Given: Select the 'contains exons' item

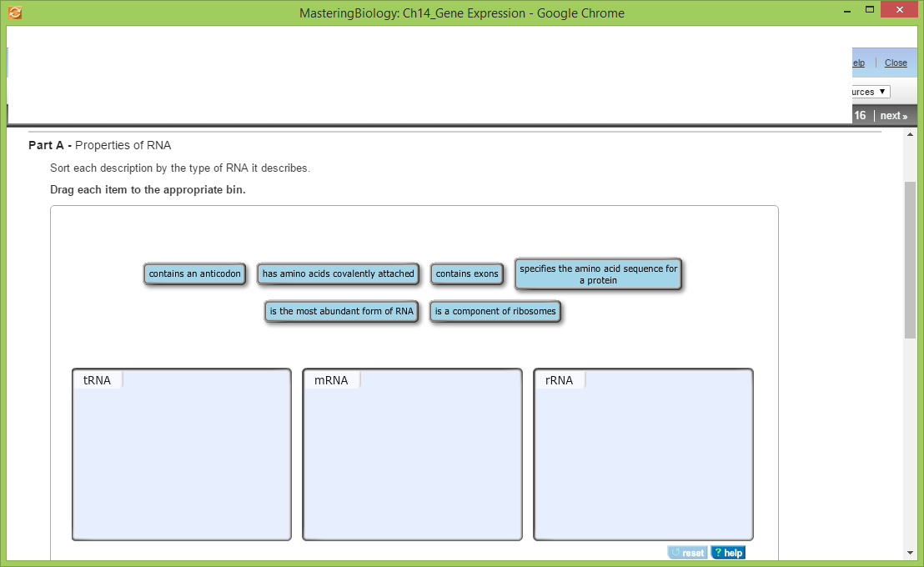Looking at the screenshot, I should [467, 273].
